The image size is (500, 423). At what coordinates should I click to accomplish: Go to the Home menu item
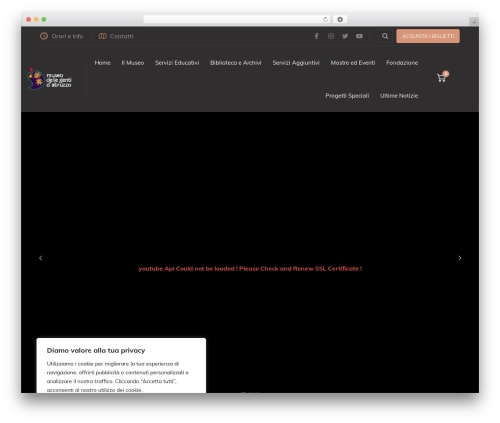coord(102,63)
